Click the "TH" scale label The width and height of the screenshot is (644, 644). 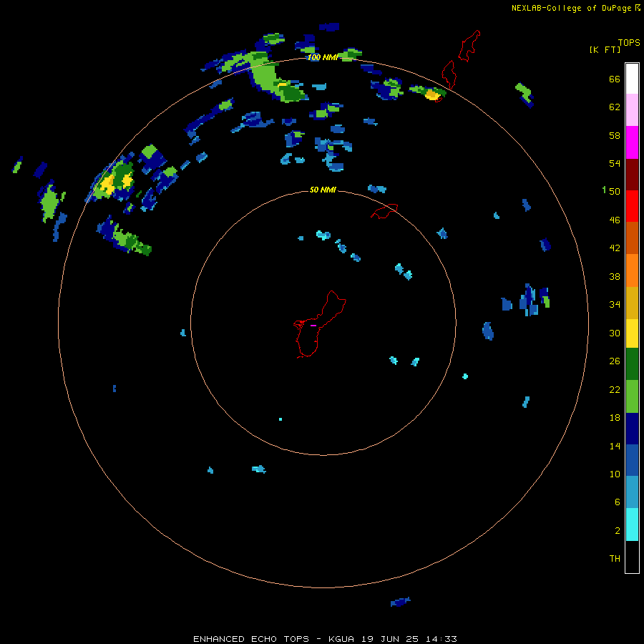click(x=615, y=559)
